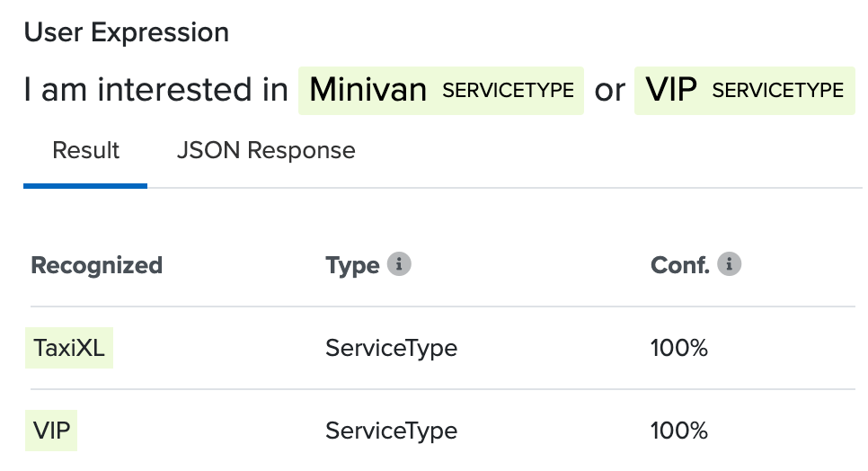This screenshot has width=868, height=471.
Task: Click the SERVICETYPE label after VIP in expression
Action: [x=777, y=91]
